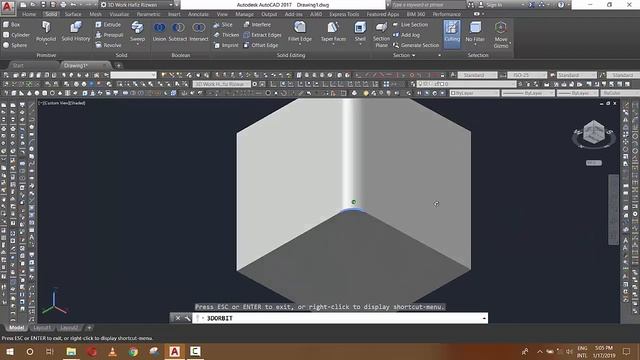
Task: Open command line customization wrench
Action: pos(187,318)
